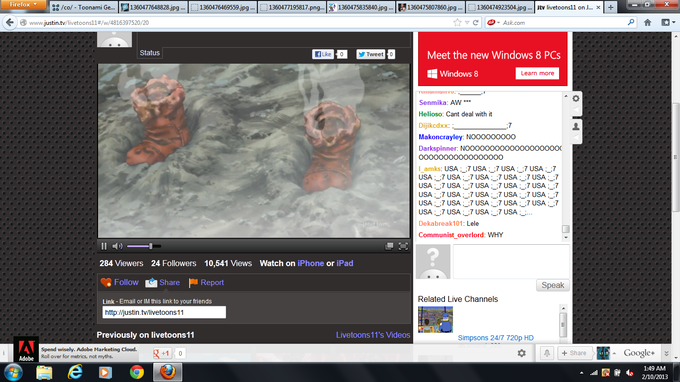This screenshot has height=382, width=680.
Task: Open the Firefox menu button
Action: (x=23, y=5)
